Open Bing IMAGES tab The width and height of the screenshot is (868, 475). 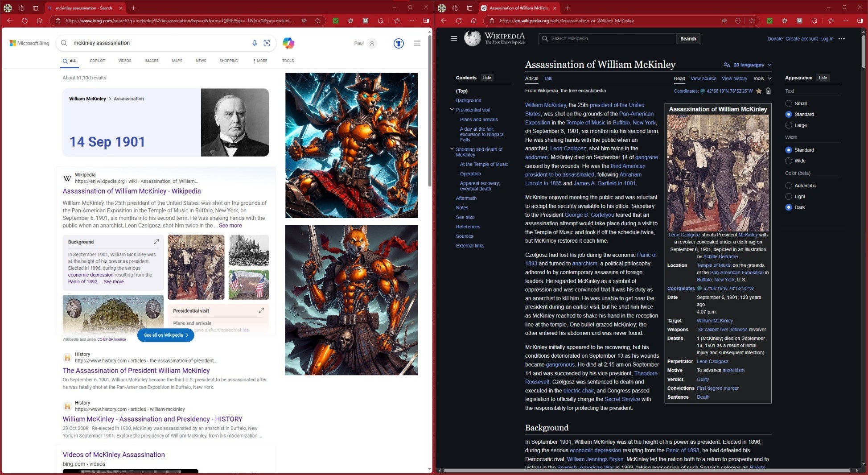(152, 61)
